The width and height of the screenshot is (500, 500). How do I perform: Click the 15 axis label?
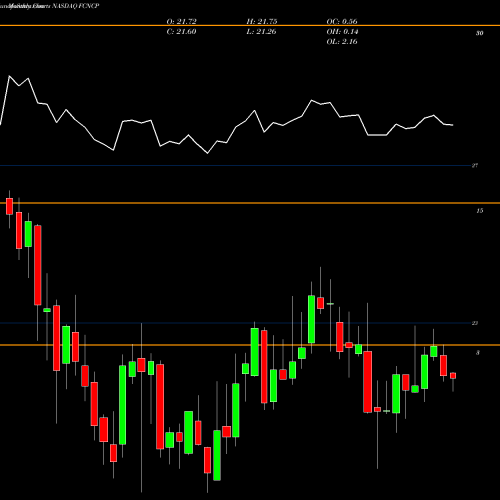coord(479,211)
